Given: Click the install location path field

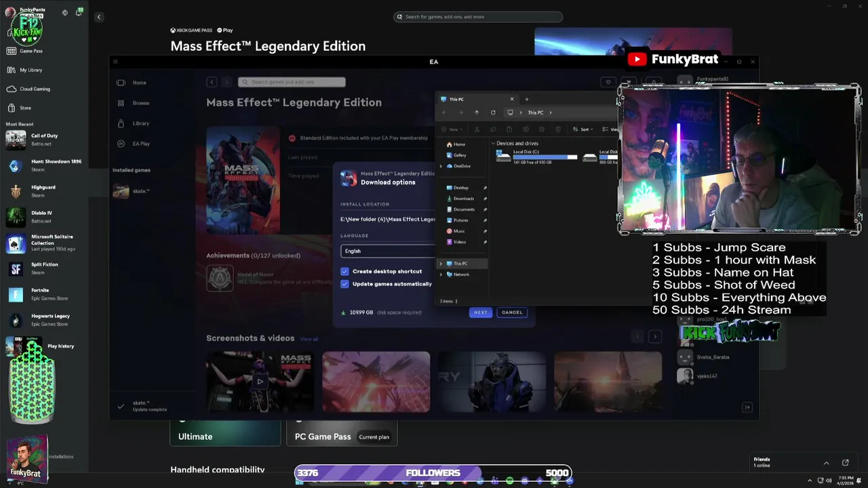Looking at the screenshot, I should tap(388, 219).
